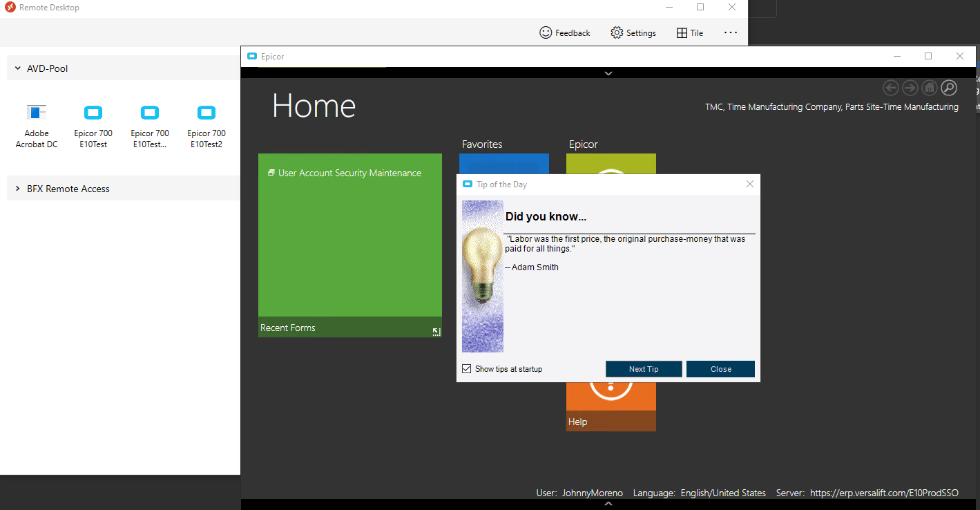Expand the bottom panel chevron in Epicor
Viewport: 980px width, 510px height.
608,504
